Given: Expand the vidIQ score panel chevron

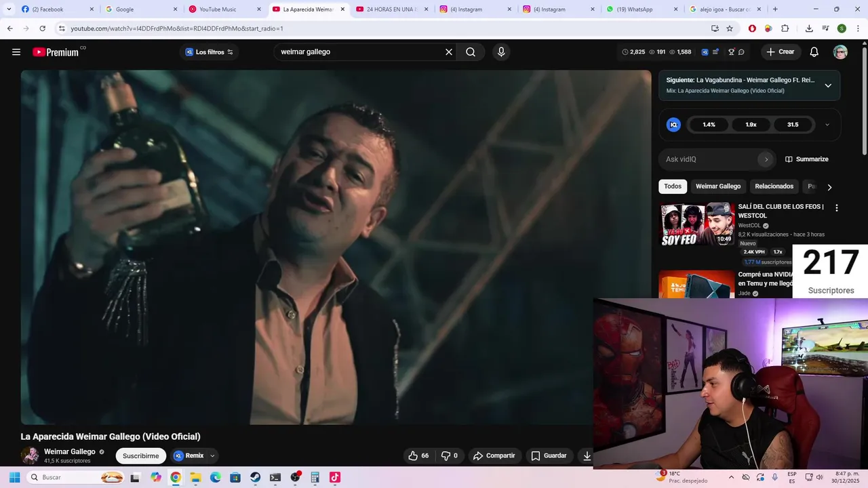Looking at the screenshot, I should click(827, 125).
